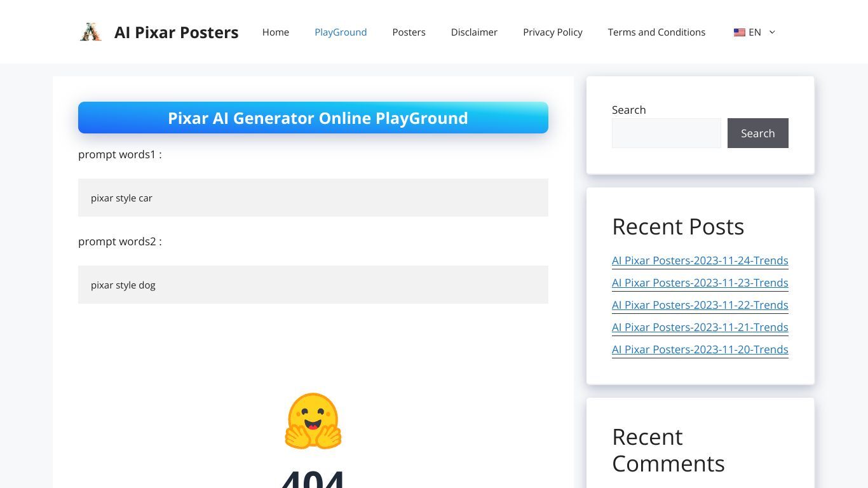This screenshot has height=488, width=868.
Task: Click the 'pixar style car' prompt field
Action: 313,198
